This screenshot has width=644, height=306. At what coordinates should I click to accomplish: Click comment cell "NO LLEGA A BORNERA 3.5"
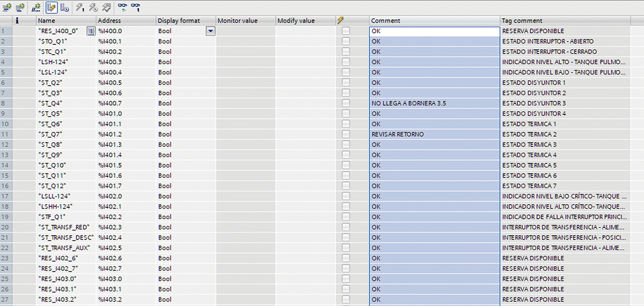[434, 103]
